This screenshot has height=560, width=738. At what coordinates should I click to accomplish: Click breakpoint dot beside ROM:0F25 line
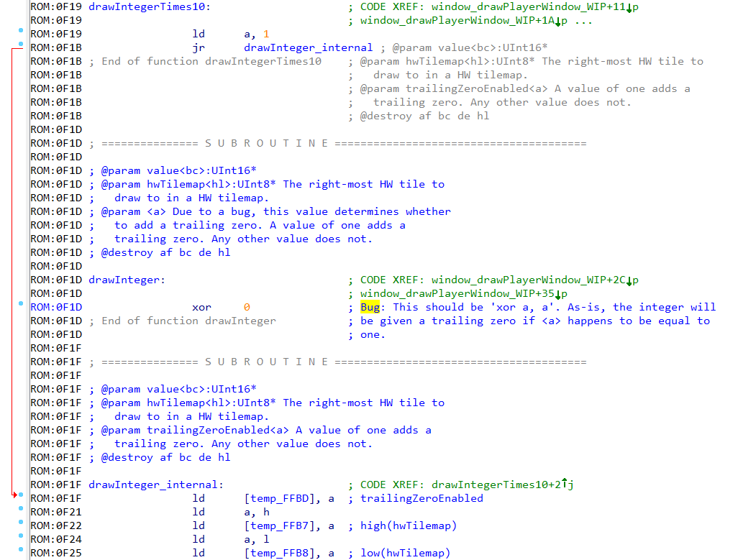pyautogui.click(x=21, y=549)
